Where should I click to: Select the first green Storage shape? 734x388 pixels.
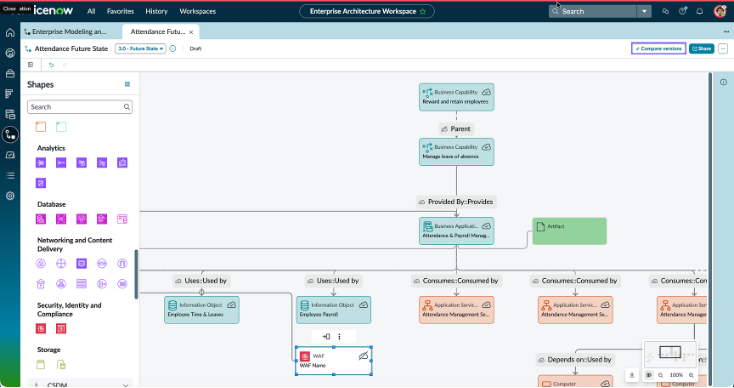(41, 364)
